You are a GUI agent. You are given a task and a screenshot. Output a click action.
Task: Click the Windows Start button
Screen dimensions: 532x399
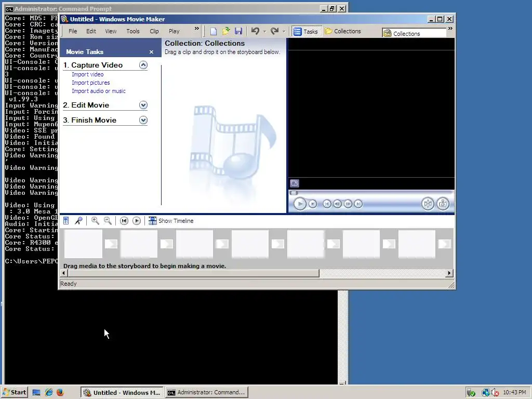pos(15,392)
